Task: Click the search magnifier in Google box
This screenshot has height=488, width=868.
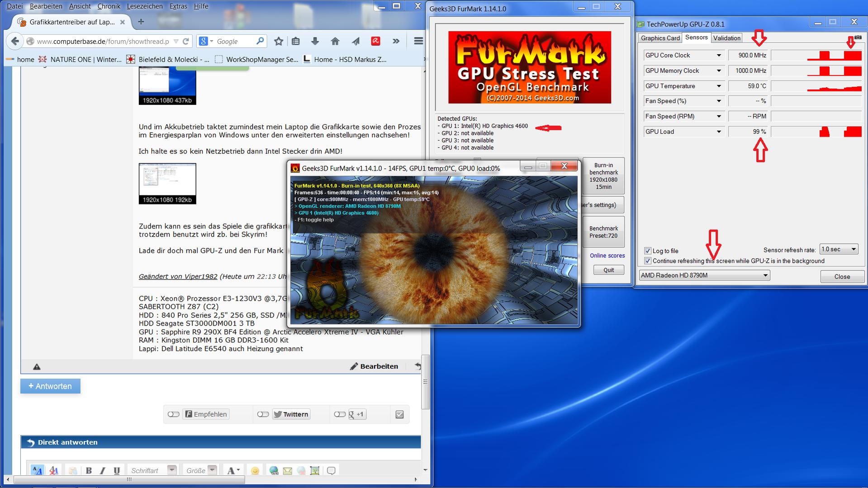Action: tap(260, 41)
